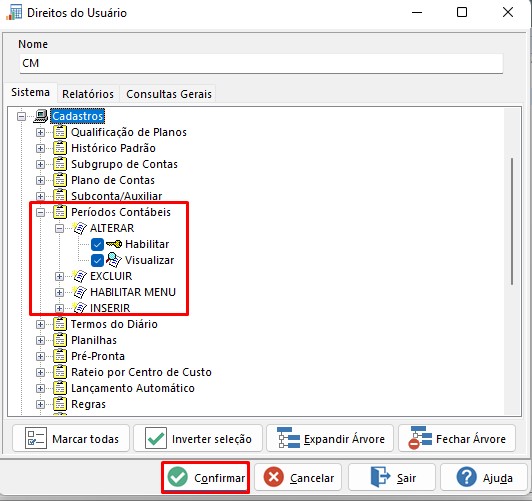Image resolution: width=532 pixels, height=501 pixels.
Task: Click the HABILITAR MENU action icon
Action: point(80,292)
